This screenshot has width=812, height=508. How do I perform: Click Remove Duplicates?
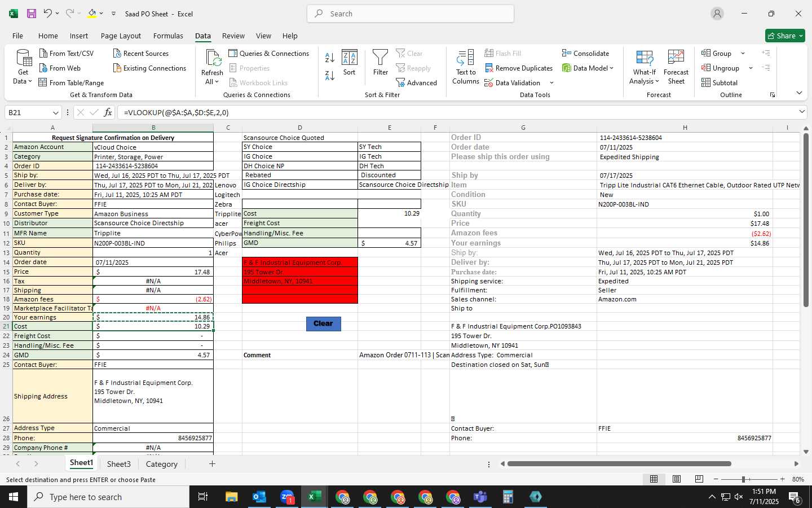518,68
